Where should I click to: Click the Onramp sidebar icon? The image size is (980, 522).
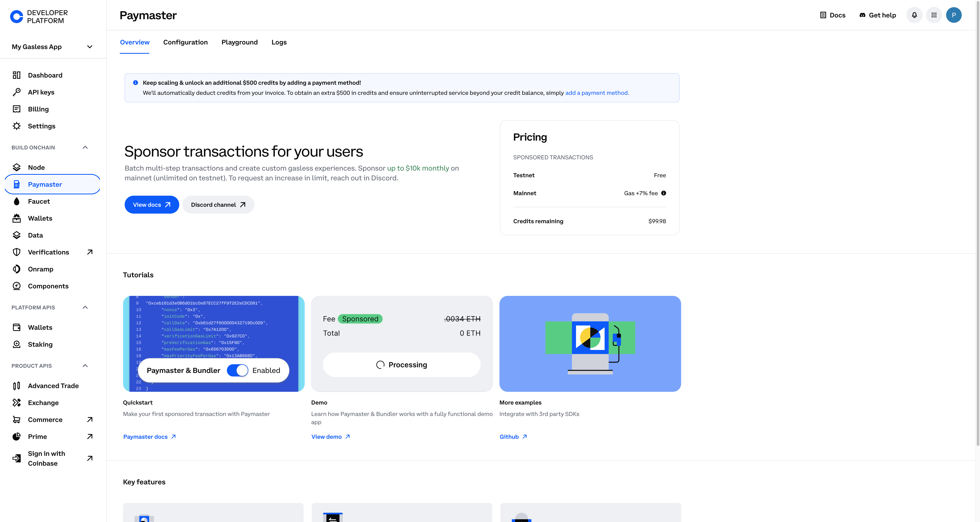[x=17, y=269]
